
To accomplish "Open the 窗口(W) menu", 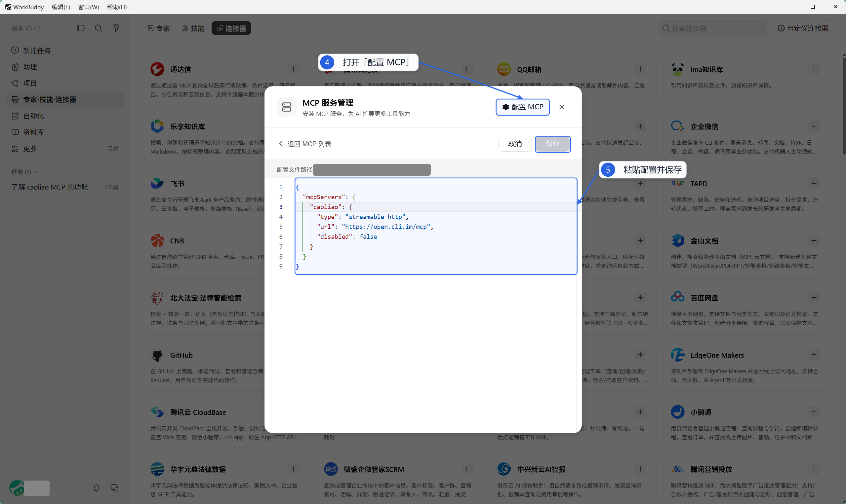I will [x=89, y=7].
